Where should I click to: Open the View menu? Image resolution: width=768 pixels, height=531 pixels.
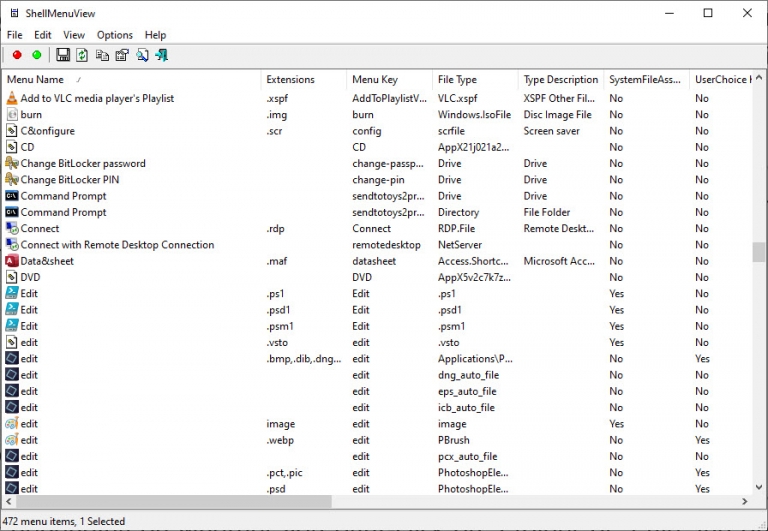click(74, 35)
